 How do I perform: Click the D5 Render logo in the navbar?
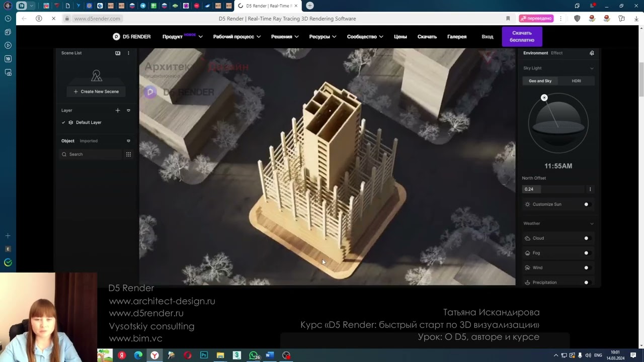(132, 37)
